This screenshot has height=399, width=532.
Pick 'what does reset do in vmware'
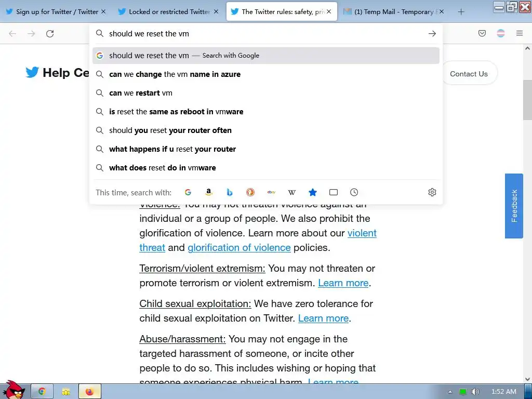point(265,168)
